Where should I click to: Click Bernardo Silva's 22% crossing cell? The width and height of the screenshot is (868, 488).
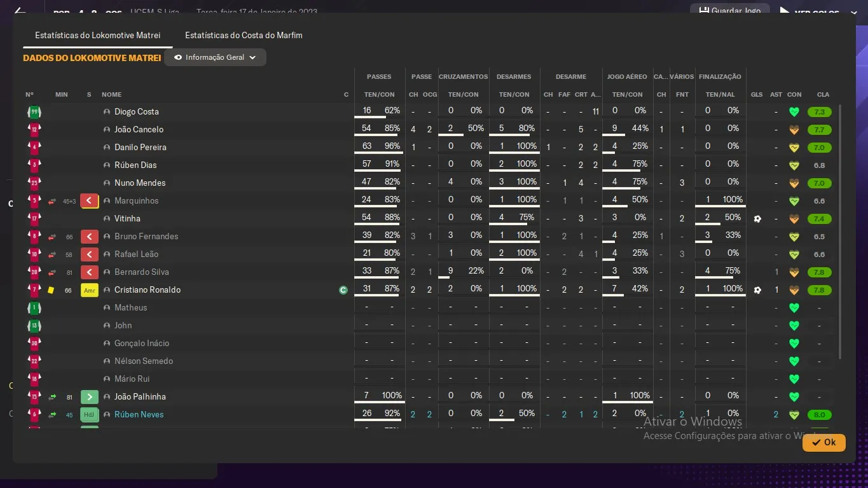[x=476, y=271]
